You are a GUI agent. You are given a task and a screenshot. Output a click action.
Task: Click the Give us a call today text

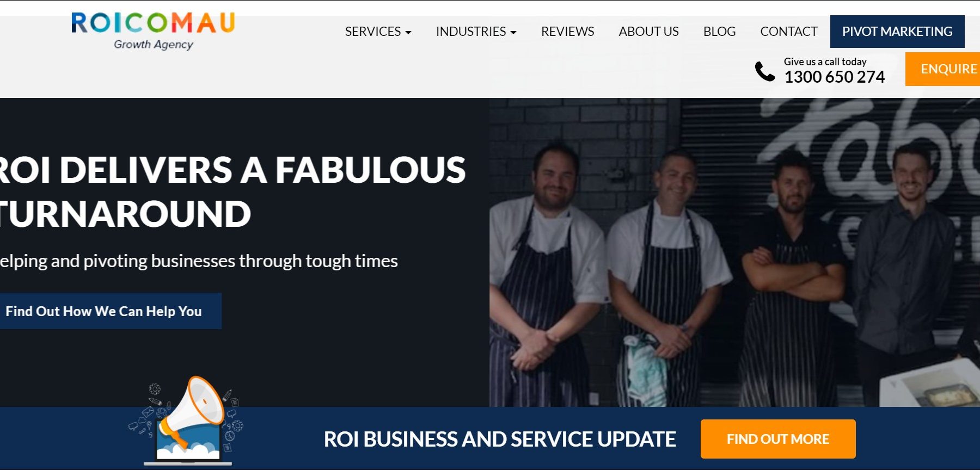tap(825, 61)
